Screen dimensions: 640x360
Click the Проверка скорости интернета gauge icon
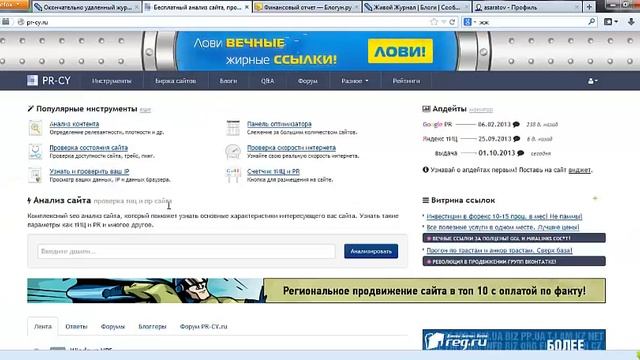click(x=233, y=151)
